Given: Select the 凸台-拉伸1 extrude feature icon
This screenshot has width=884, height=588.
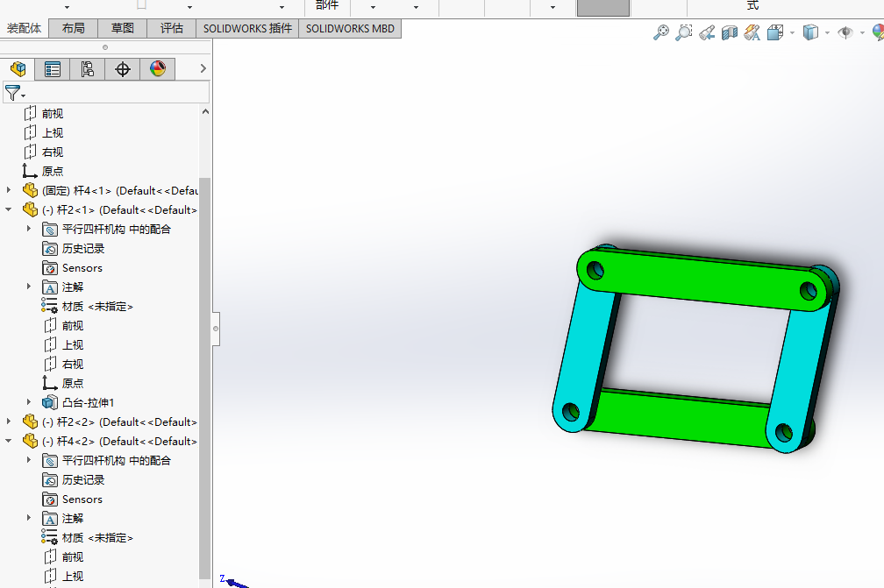Looking at the screenshot, I should (x=50, y=402).
